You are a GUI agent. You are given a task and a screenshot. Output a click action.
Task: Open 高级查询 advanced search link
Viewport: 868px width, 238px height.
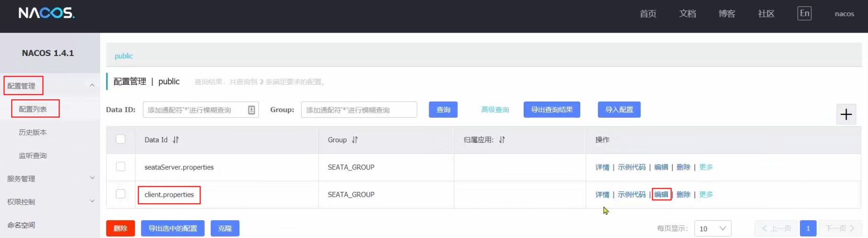point(495,110)
